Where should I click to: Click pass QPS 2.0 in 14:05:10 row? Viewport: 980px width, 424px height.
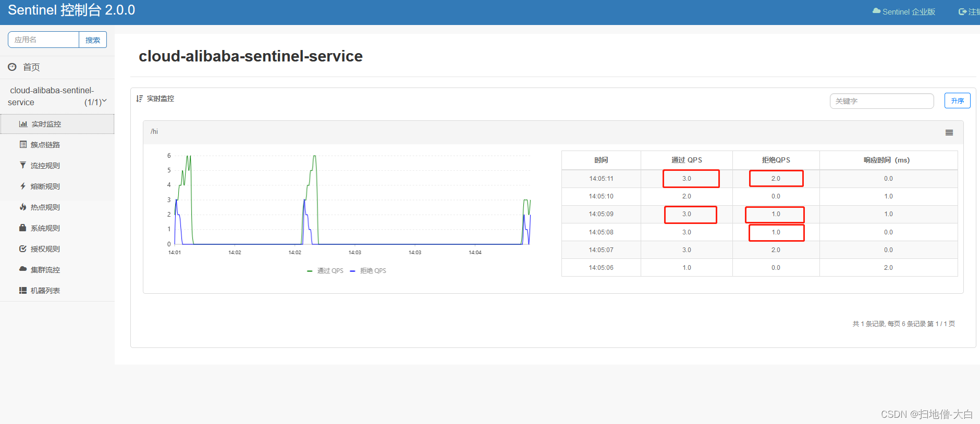tap(687, 196)
